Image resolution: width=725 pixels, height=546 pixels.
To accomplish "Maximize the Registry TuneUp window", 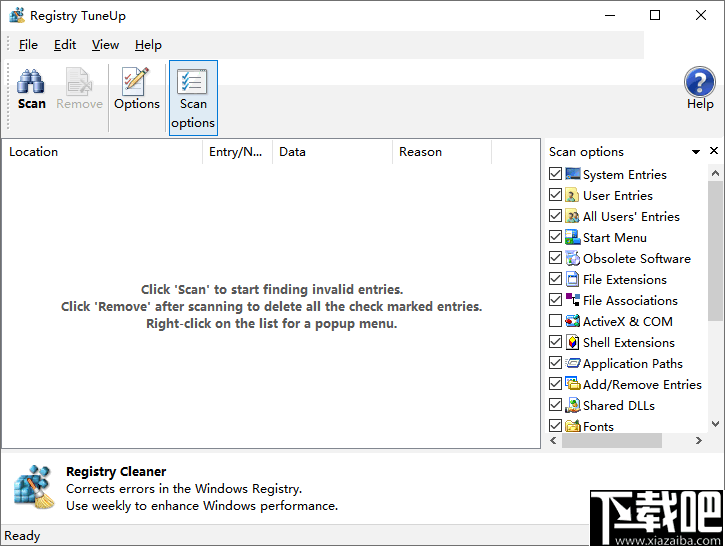I will pyautogui.click(x=655, y=15).
